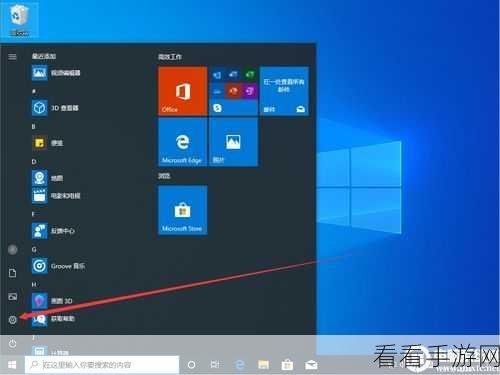500x375 pixels.
Task: Open the Microsoft Store tile
Action: point(183,210)
